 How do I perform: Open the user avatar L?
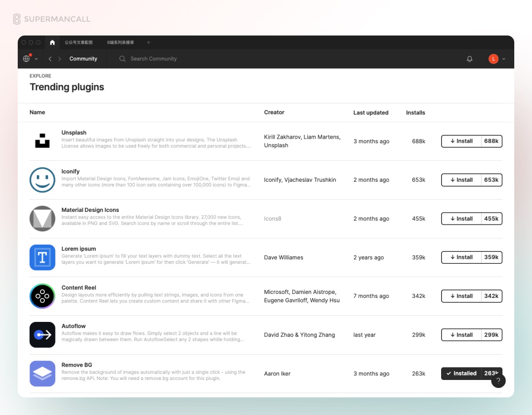pyautogui.click(x=493, y=59)
